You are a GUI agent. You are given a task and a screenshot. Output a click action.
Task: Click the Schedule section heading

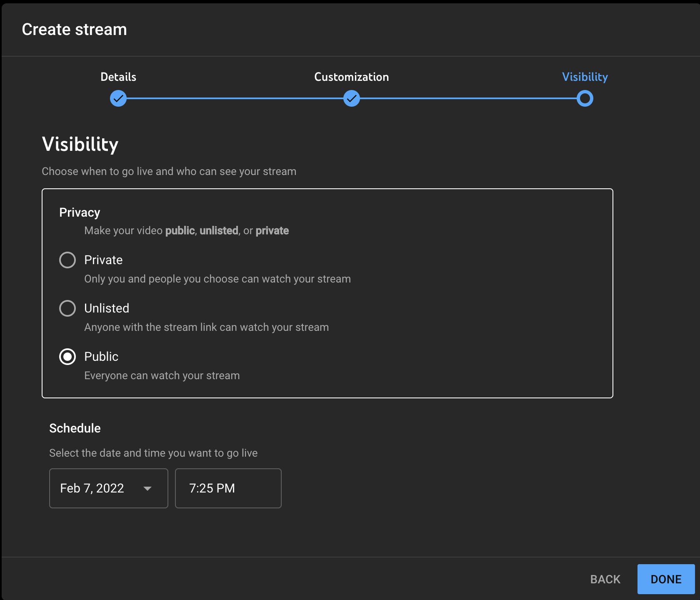[75, 428]
